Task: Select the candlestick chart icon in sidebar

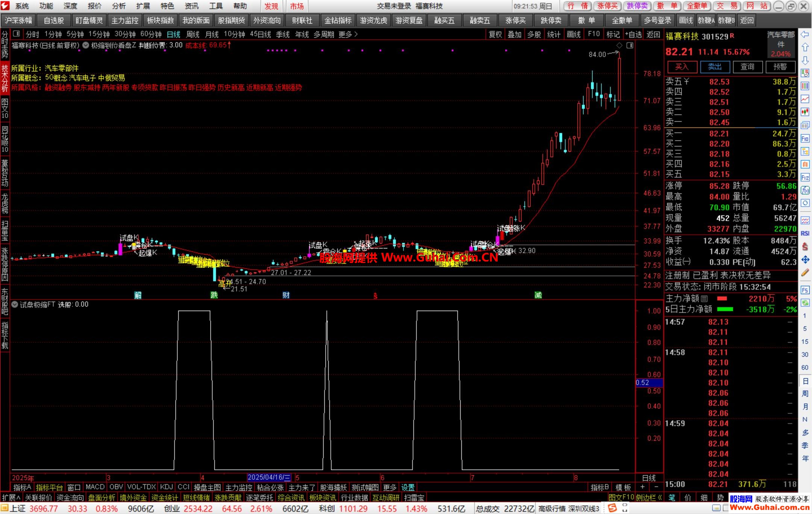Action: 805,112
